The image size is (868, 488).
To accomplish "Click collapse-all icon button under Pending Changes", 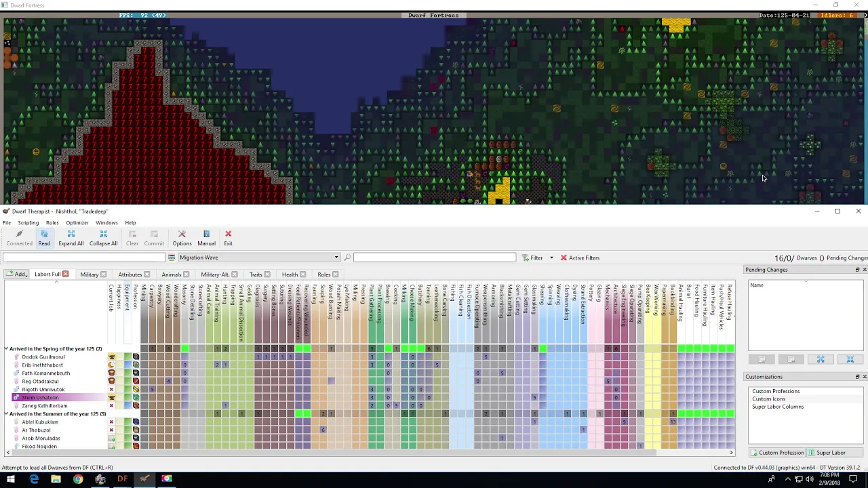I will [x=850, y=359].
